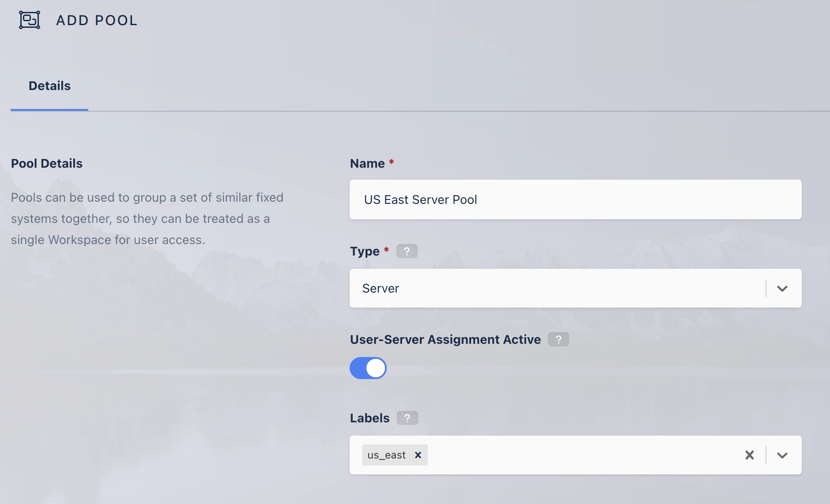Image resolution: width=830 pixels, height=504 pixels.
Task: Focus the Name input field
Action: coord(575,199)
